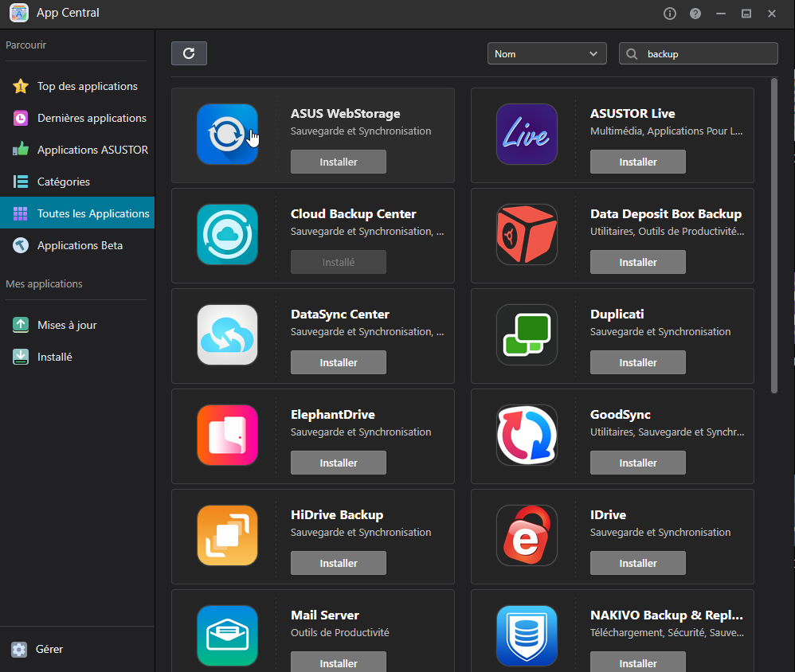The width and height of the screenshot is (795, 672).
Task: Install ElephantDrive app
Action: (x=339, y=463)
